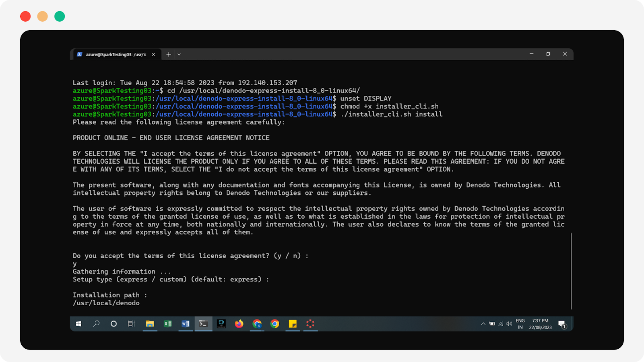Click the orange macOS-style dot
This screenshot has width=644, height=362.
pyautogui.click(x=42, y=16)
